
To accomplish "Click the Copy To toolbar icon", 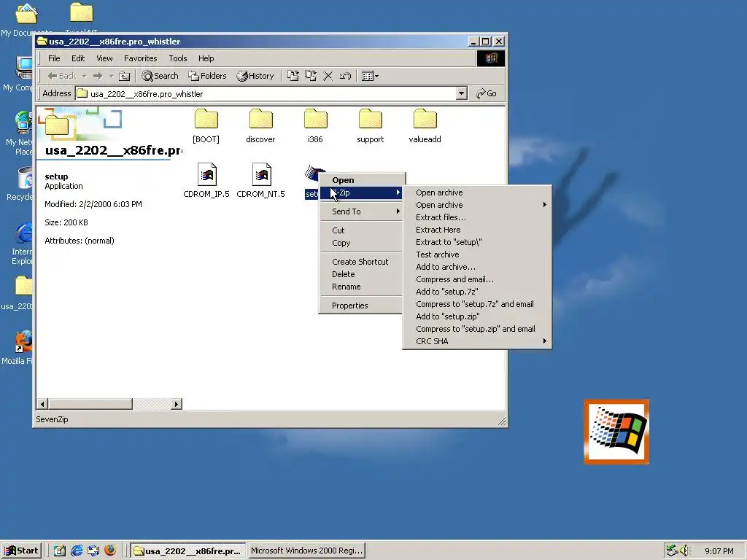I will pos(311,76).
